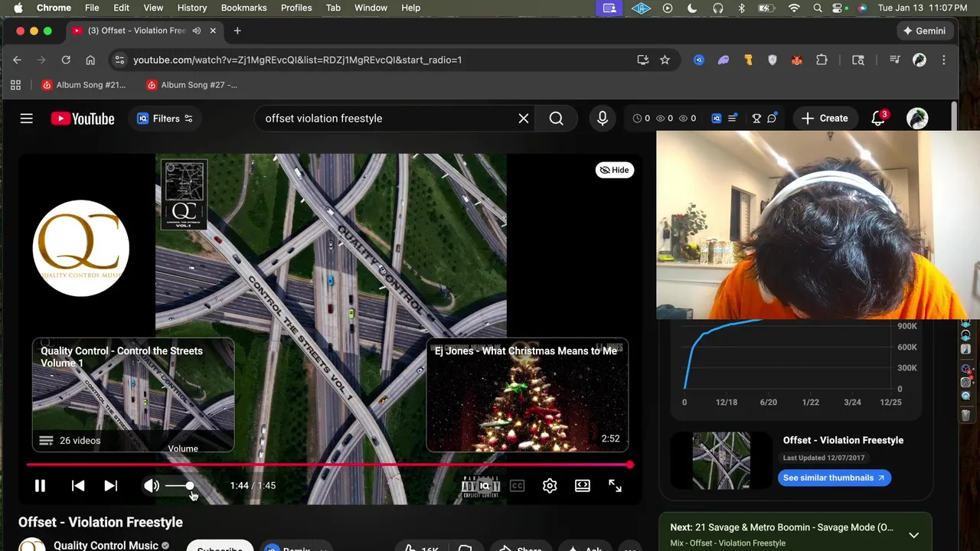Open the Gemini button
Screen dimensions: 980x551
point(924,31)
